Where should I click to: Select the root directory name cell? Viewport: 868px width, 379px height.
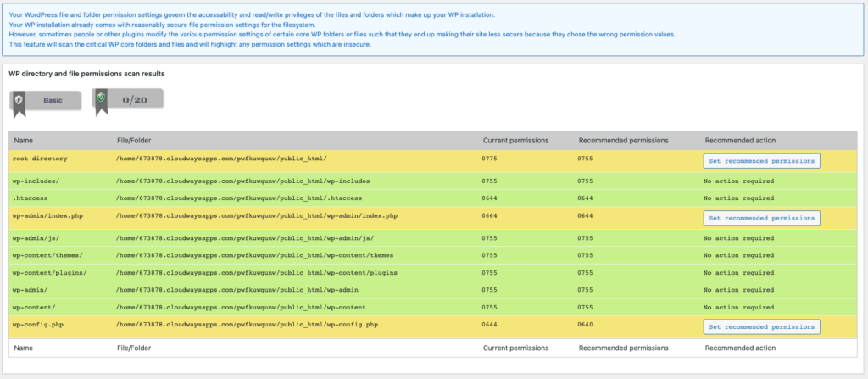tap(40, 159)
